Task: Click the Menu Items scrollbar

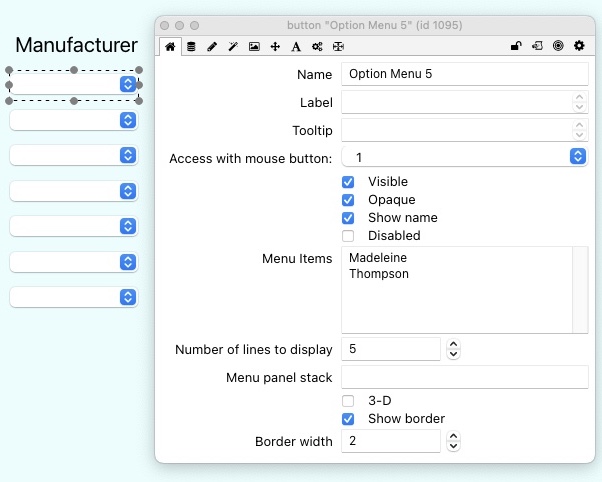Action: (580, 289)
